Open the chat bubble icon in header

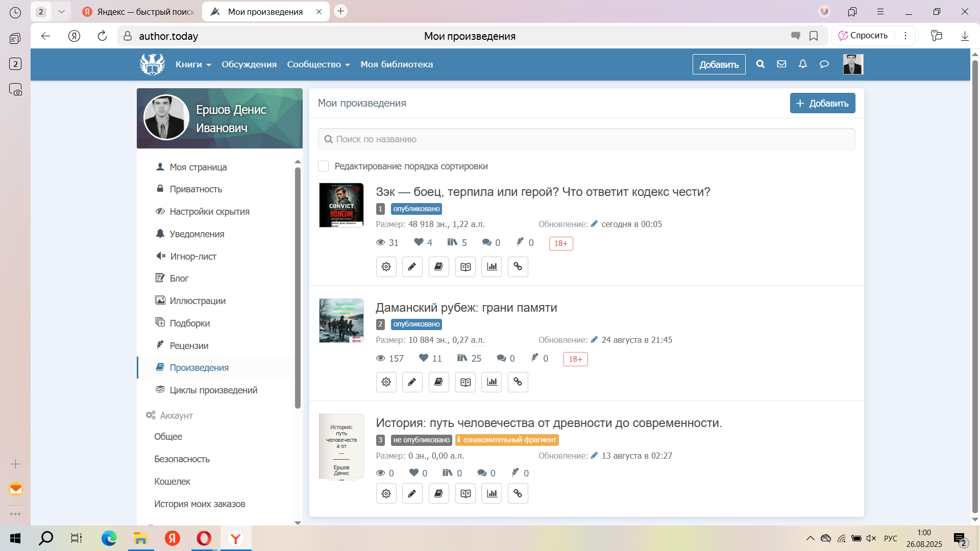pos(824,64)
